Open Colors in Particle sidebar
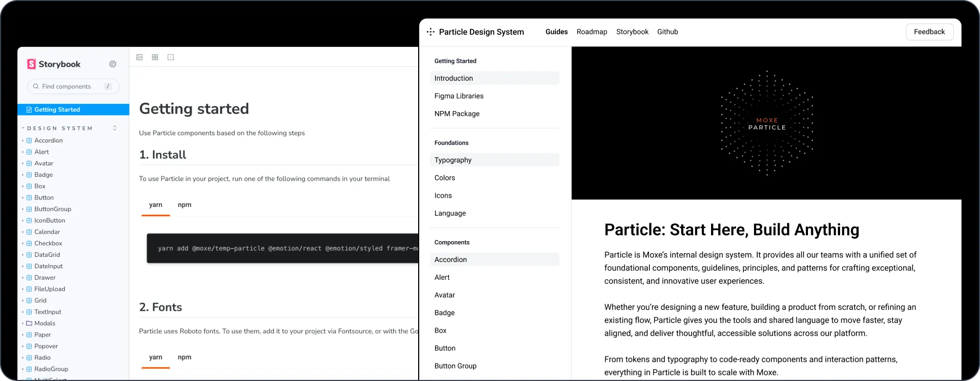This screenshot has width=980, height=381. 495,178
